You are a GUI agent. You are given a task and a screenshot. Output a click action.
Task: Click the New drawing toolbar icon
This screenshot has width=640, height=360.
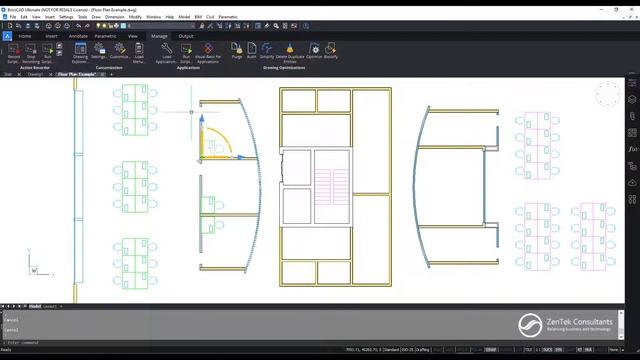click(x=10, y=26)
